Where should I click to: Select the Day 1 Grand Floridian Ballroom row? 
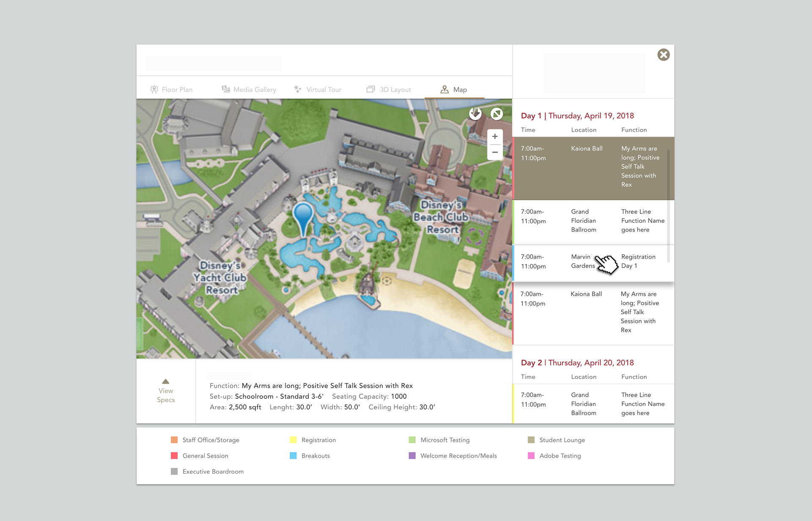(x=593, y=222)
